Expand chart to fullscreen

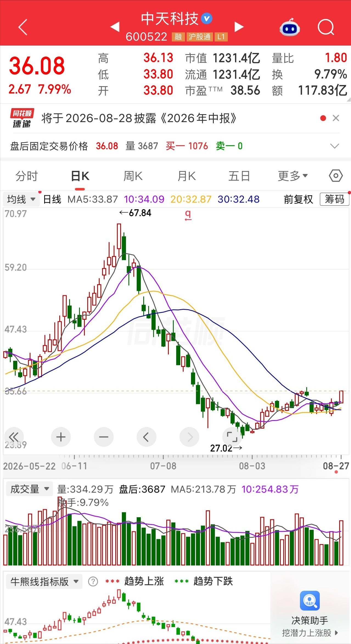tap(232, 437)
